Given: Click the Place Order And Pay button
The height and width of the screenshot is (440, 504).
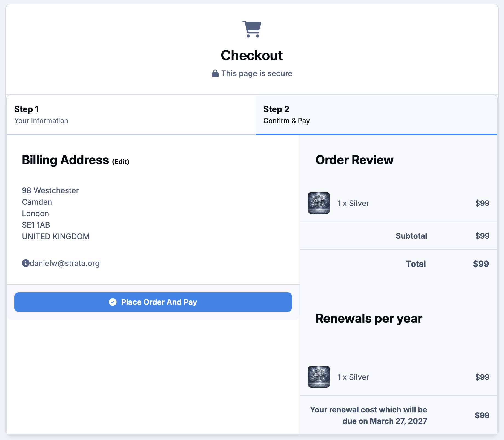Looking at the screenshot, I should tap(153, 302).
